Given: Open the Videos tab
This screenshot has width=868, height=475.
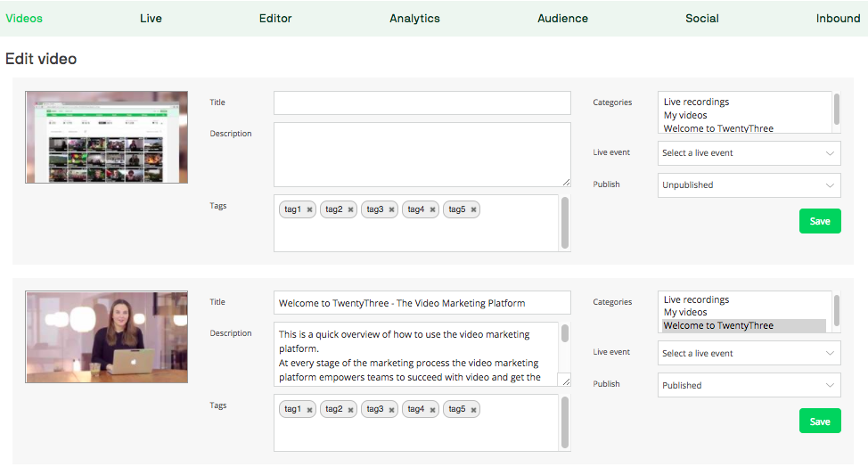Looking at the screenshot, I should tap(24, 18).
